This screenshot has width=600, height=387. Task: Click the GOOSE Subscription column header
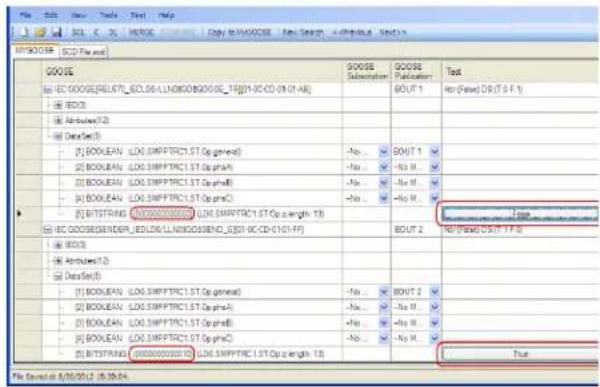(x=367, y=72)
